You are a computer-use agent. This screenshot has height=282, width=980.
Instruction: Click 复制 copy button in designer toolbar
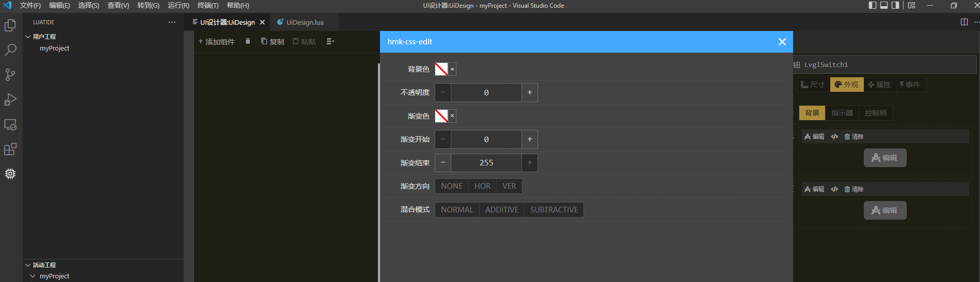click(x=273, y=41)
